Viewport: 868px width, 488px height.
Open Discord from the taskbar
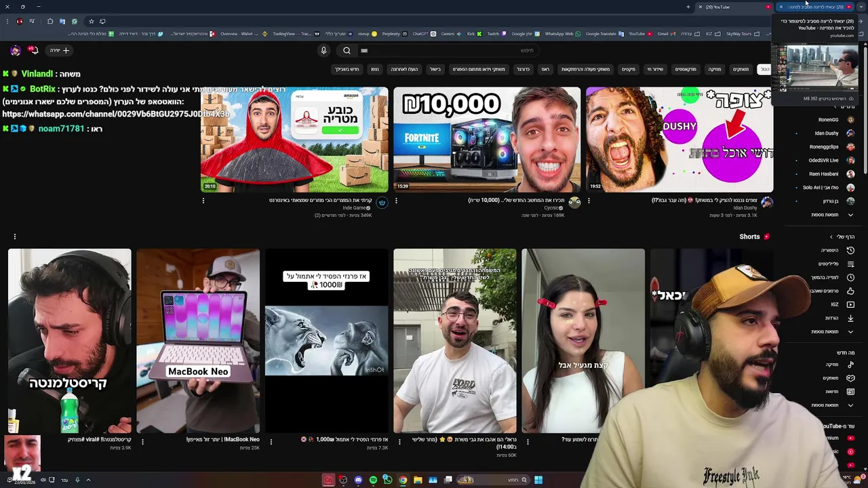(358, 480)
